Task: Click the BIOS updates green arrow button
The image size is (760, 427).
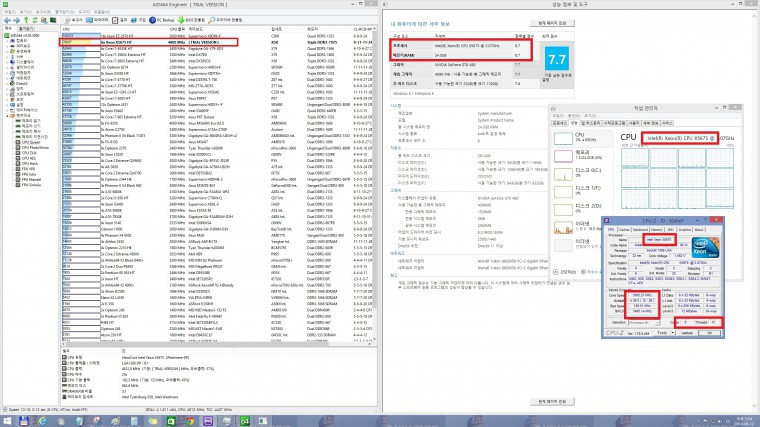Action: pos(191,20)
